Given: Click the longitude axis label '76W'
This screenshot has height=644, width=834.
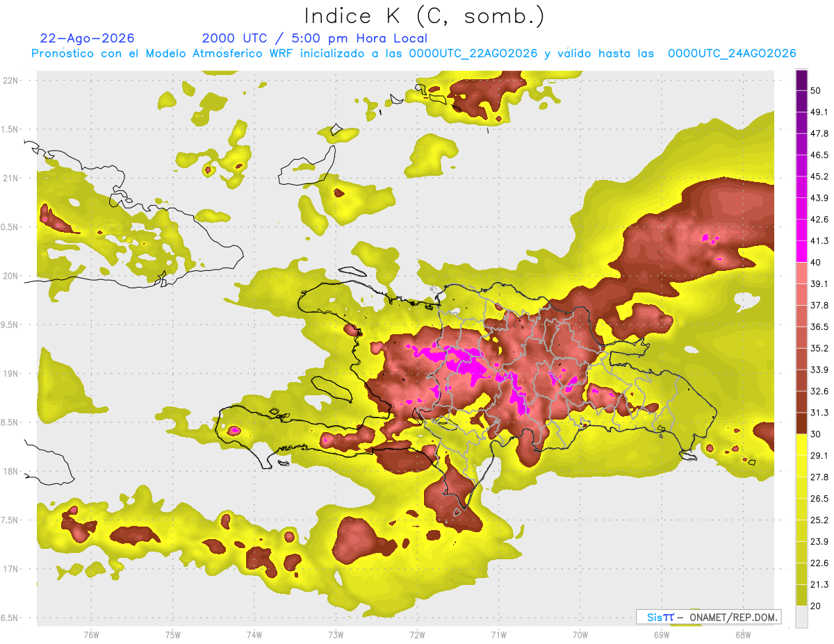Looking at the screenshot, I should [91, 635].
